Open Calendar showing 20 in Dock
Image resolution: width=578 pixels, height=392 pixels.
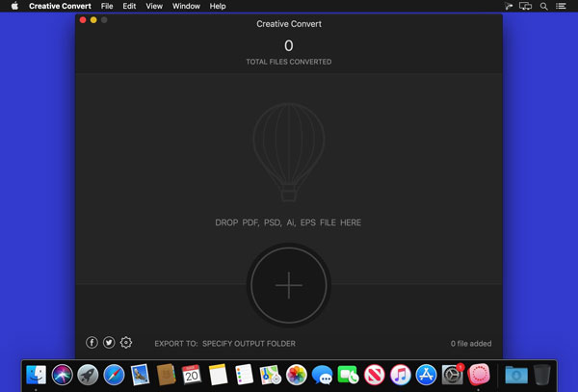point(192,375)
